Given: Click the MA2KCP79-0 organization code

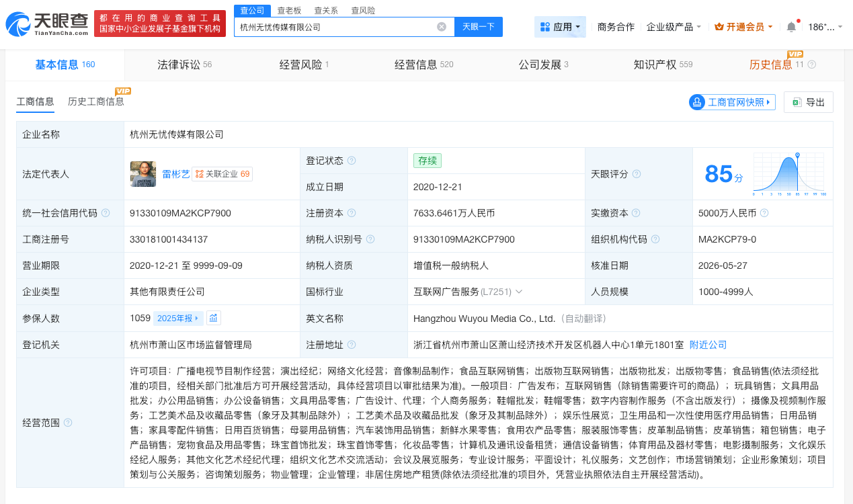Looking at the screenshot, I should [727, 239].
